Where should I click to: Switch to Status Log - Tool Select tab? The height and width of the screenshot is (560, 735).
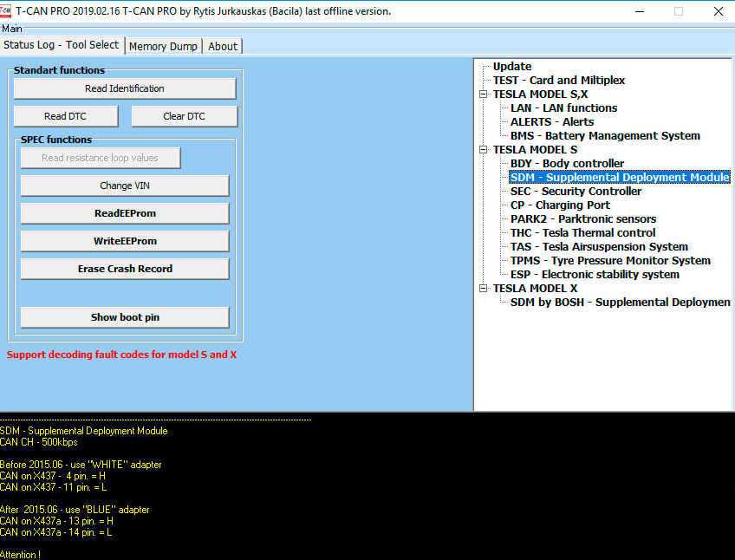point(62,45)
